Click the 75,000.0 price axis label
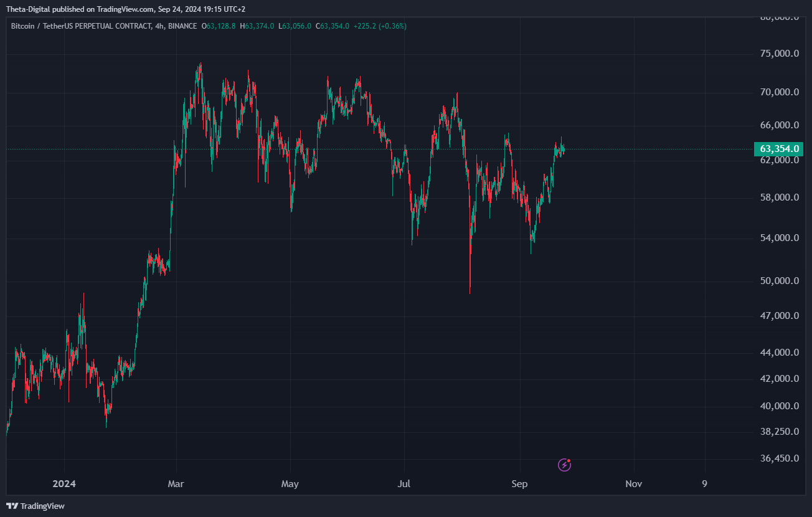The image size is (812, 517). coord(780,54)
